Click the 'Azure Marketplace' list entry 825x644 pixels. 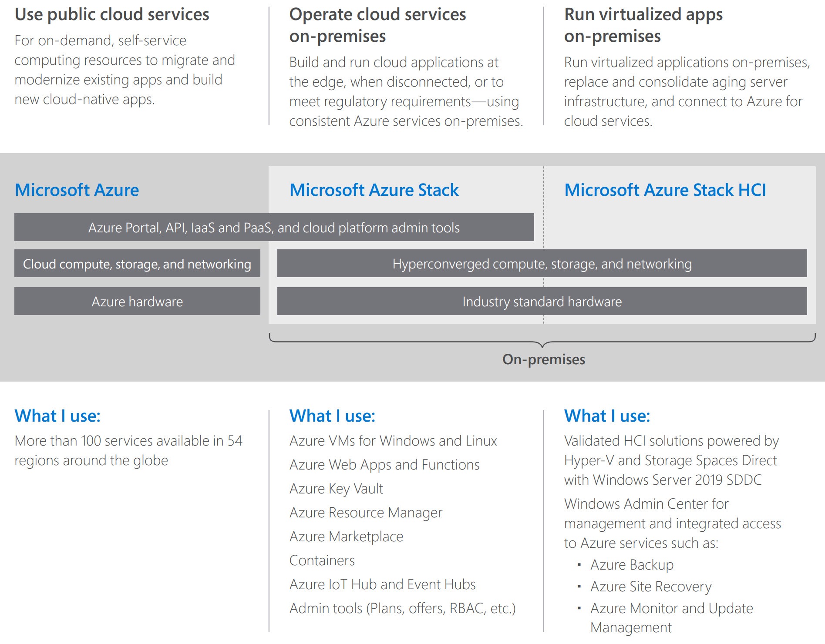[x=346, y=537]
